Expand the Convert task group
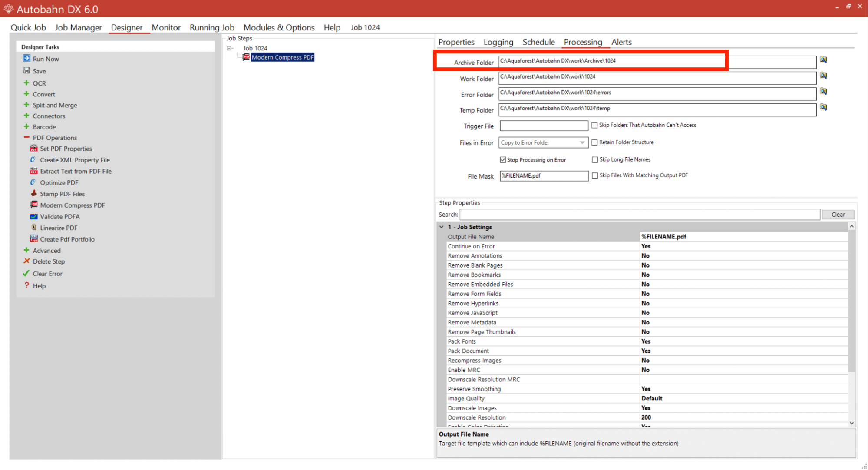This screenshot has width=868, height=470. coord(26,94)
